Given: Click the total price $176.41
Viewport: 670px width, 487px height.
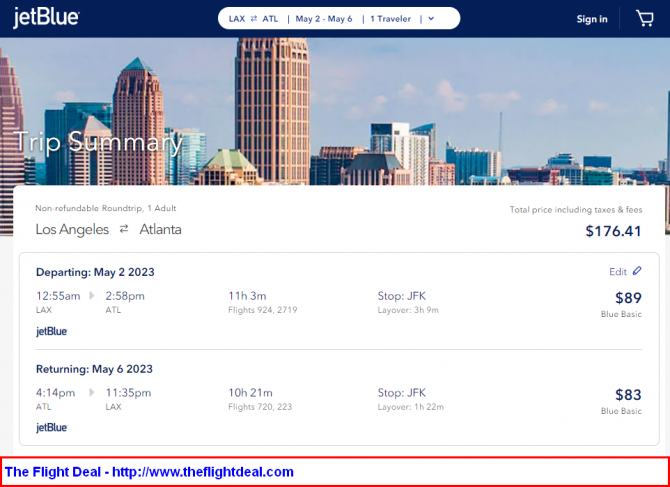Looking at the screenshot, I should (x=613, y=231).
